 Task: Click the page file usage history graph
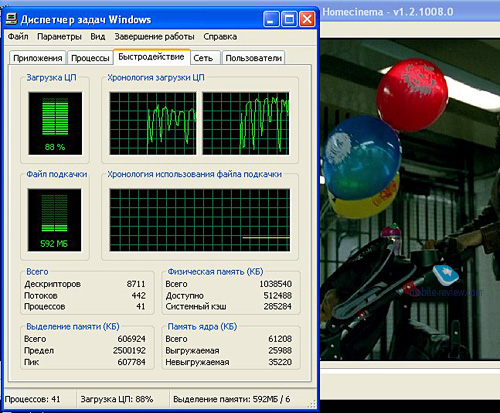(200, 220)
